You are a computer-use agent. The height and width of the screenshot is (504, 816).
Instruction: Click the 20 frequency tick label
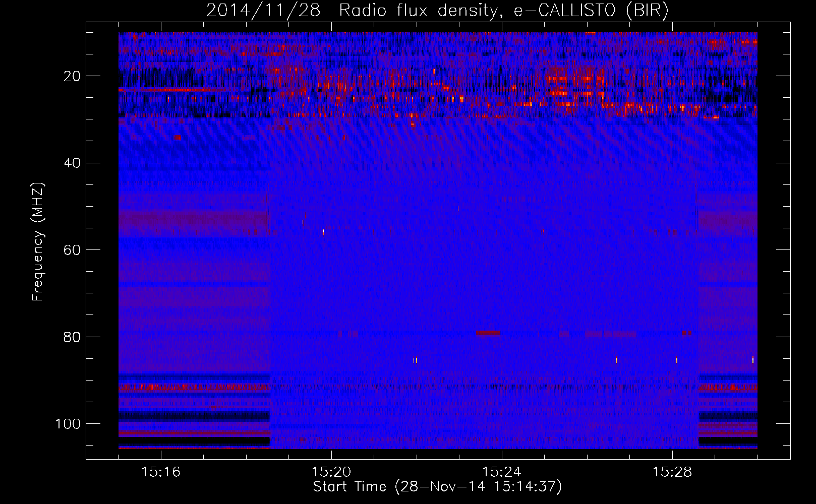coord(73,76)
